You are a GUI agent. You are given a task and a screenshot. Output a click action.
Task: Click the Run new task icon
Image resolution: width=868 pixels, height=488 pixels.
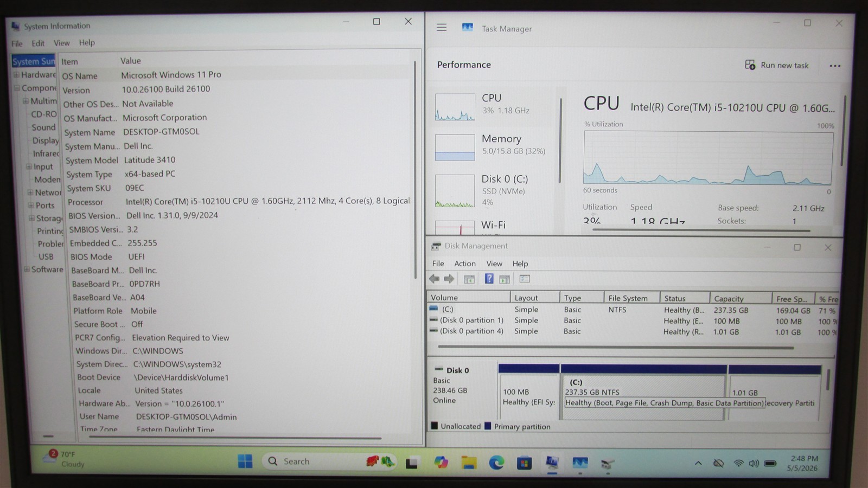pos(750,65)
